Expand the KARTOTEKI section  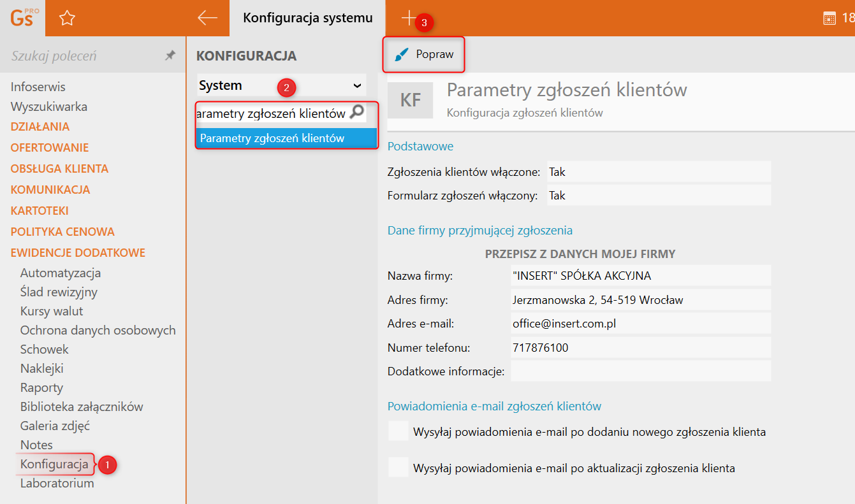tap(40, 211)
